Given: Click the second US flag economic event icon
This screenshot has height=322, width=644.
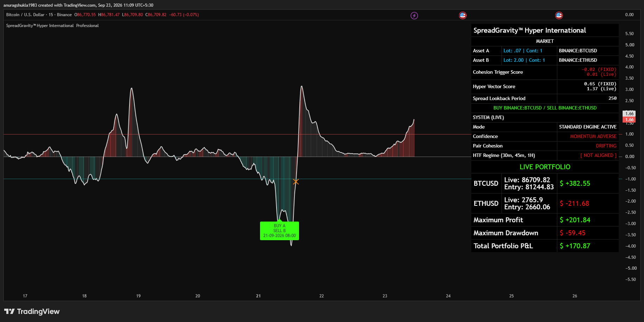Looking at the screenshot, I should [559, 15].
